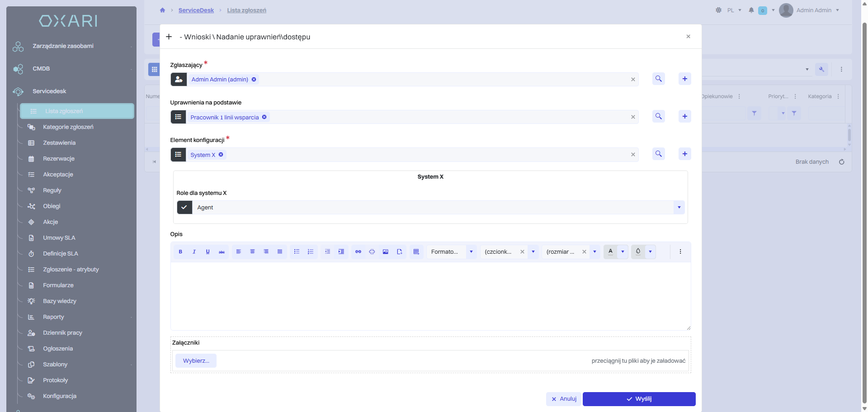Open Bazy wiedzy menu item

(x=60, y=301)
